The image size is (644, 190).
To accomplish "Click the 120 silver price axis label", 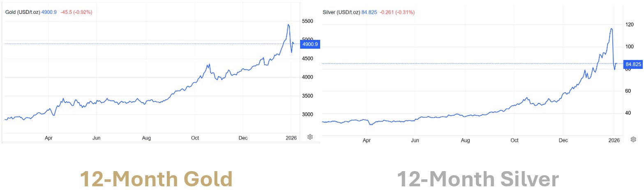I will 628,25.
